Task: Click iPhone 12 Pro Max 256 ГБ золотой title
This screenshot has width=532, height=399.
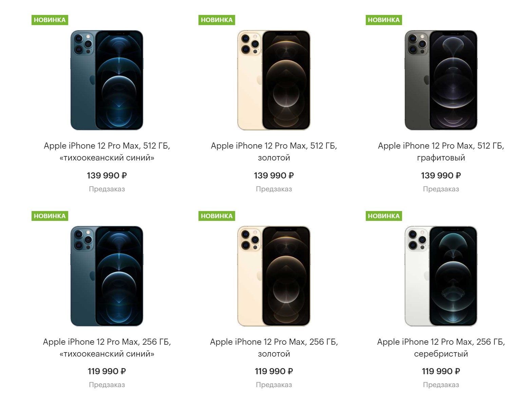Action: (x=274, y=348)
